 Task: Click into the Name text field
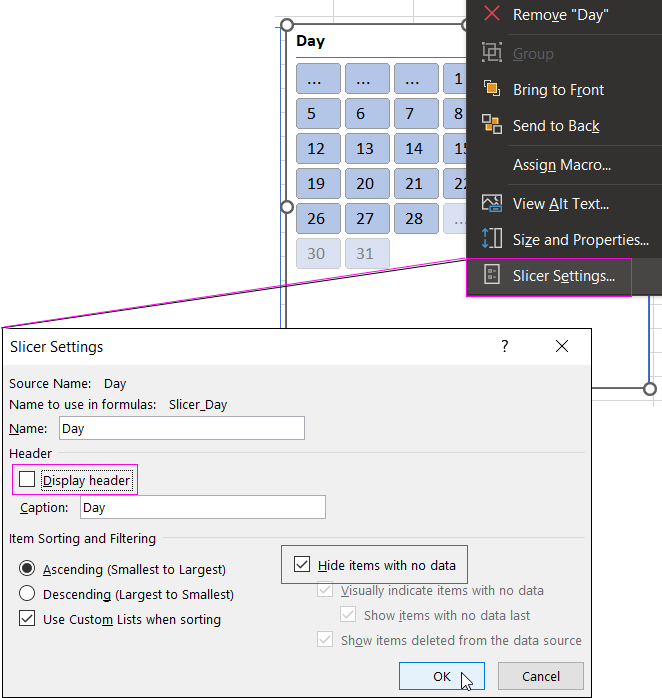coord(180,428)
